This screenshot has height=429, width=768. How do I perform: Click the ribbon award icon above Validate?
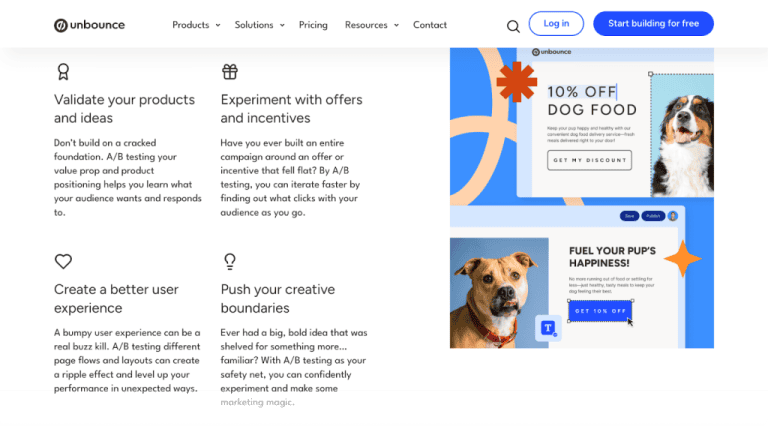coord(63,71)
